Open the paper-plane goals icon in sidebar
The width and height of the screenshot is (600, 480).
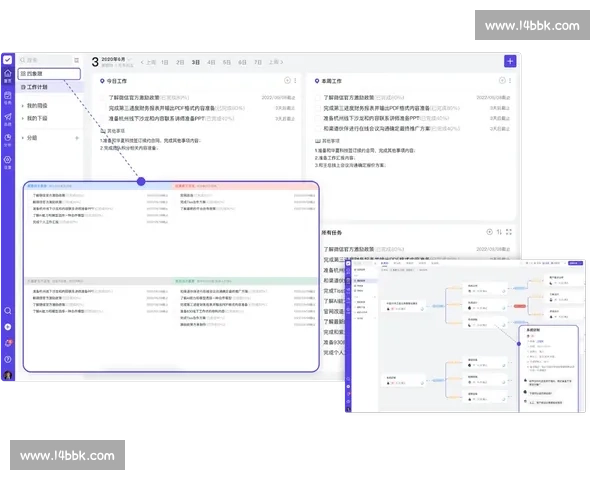point(8,119)
